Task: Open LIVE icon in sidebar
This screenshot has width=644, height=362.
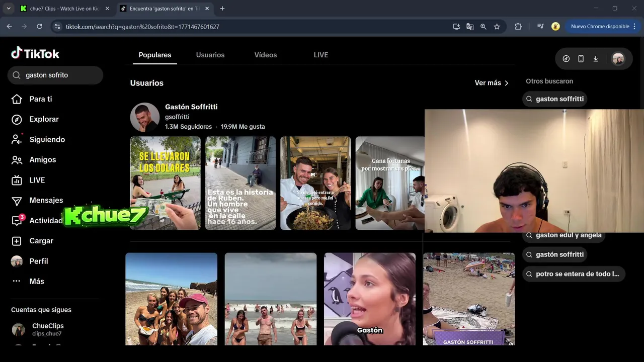Action: coord(17,180)
